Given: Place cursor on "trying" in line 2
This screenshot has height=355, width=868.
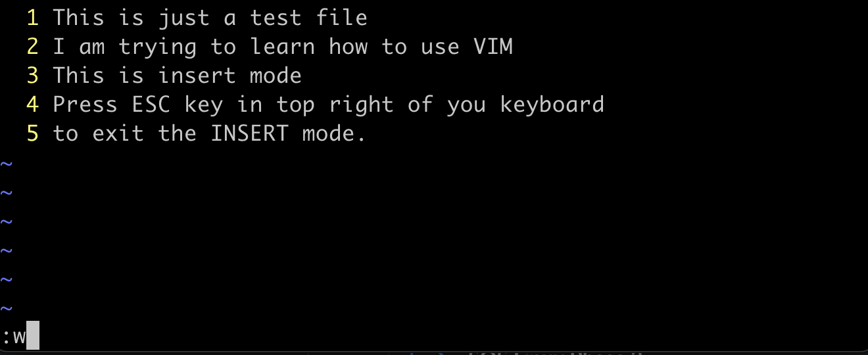Looking at the screenshot, I should pyautogui.click(x=157, y=47).
